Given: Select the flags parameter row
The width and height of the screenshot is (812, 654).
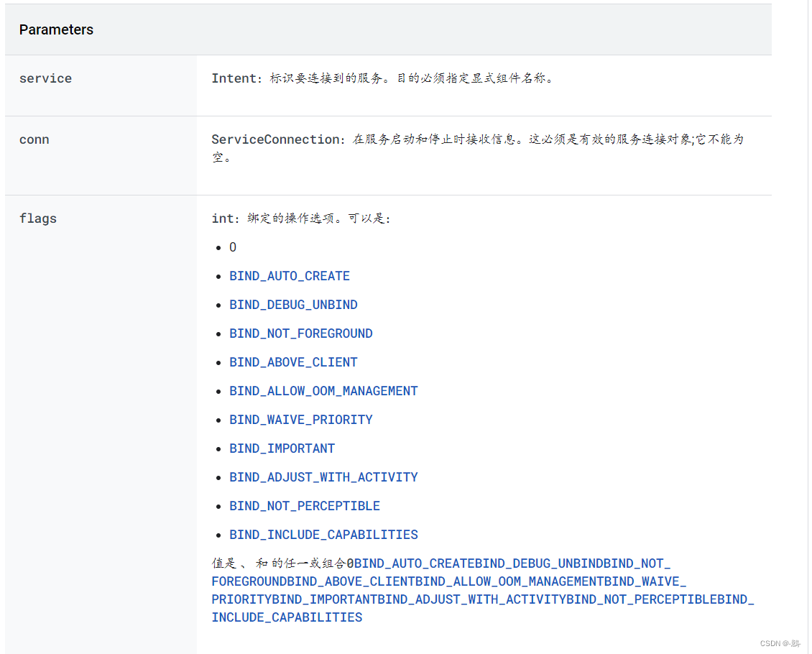Looking at the screenshot, I should tap(38, 218).
